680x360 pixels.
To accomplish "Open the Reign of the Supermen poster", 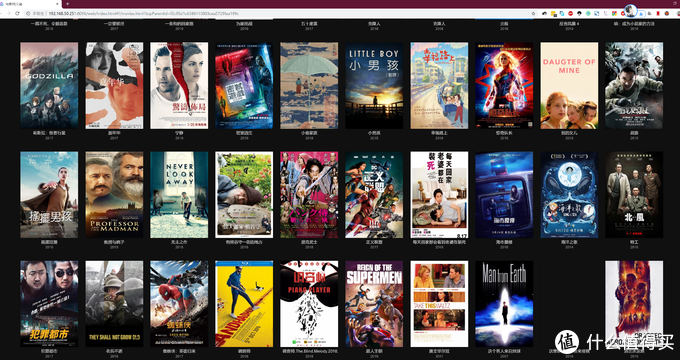I will tap(374, 304).
